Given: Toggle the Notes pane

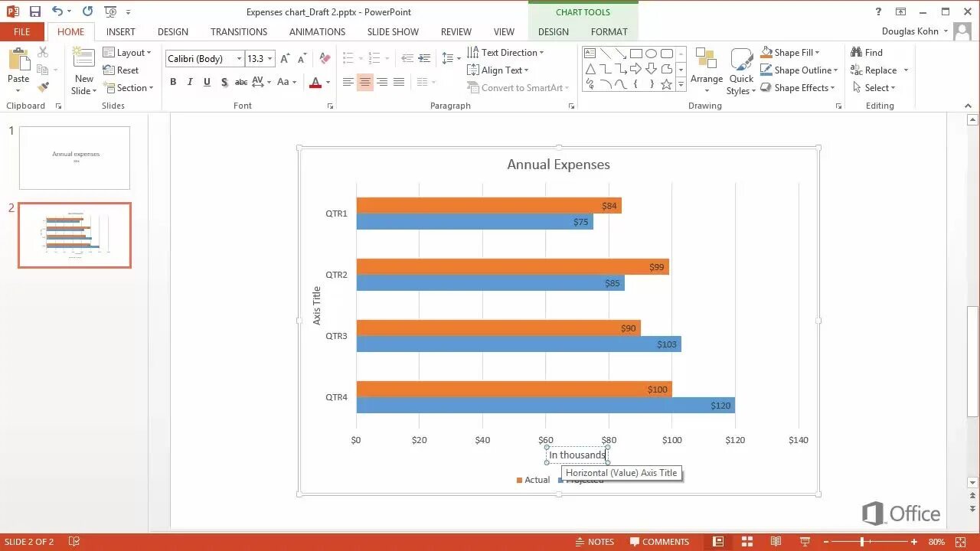Looking at the screenshot, I should [594, 542].
